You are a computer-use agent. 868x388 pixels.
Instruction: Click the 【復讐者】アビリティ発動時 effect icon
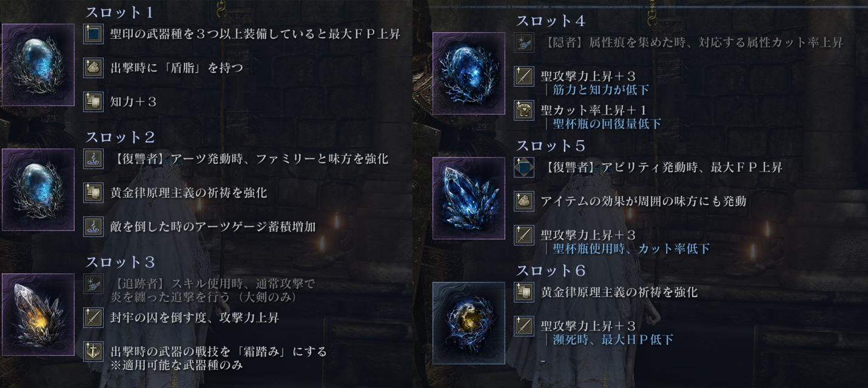pyautogui.click(x=524, y=167)
